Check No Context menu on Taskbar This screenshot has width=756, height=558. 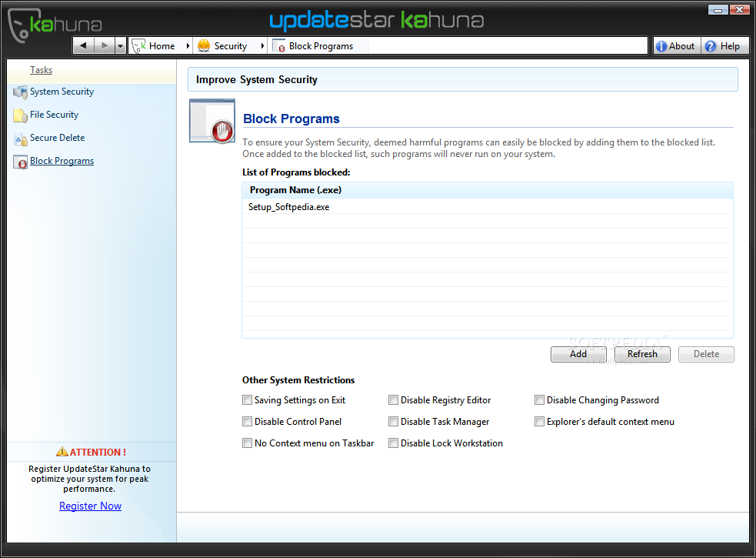tap(248, 443)
